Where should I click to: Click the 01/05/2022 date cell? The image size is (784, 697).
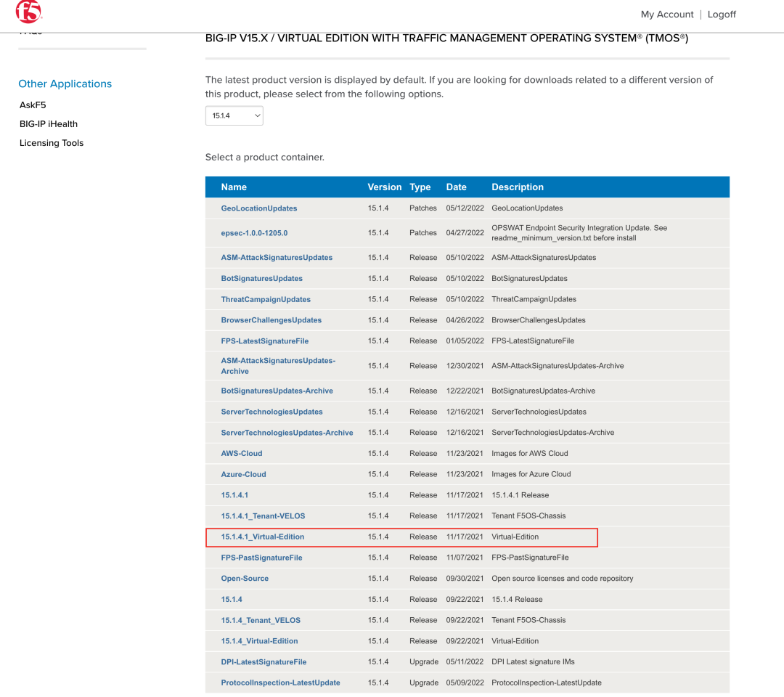tap(465, 341)
